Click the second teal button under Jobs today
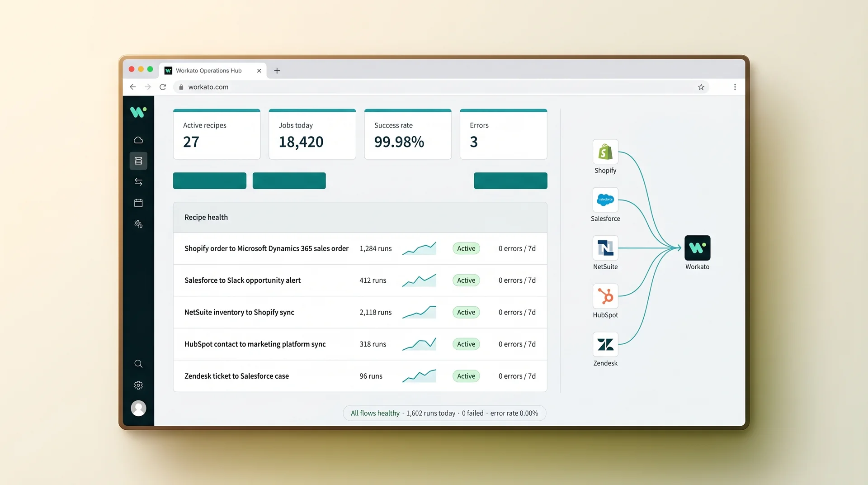The height and width of the screenshot is (485, 868). click(289, 181)
